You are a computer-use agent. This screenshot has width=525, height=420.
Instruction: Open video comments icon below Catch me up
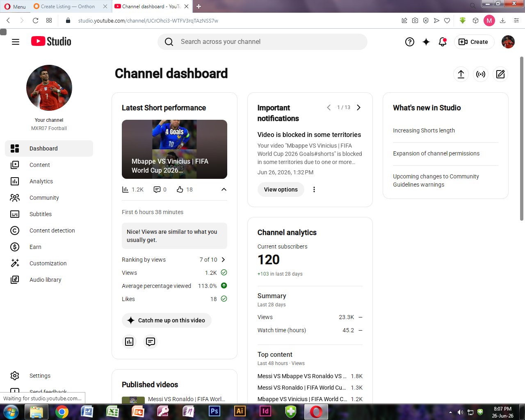[x=151, y=342]
